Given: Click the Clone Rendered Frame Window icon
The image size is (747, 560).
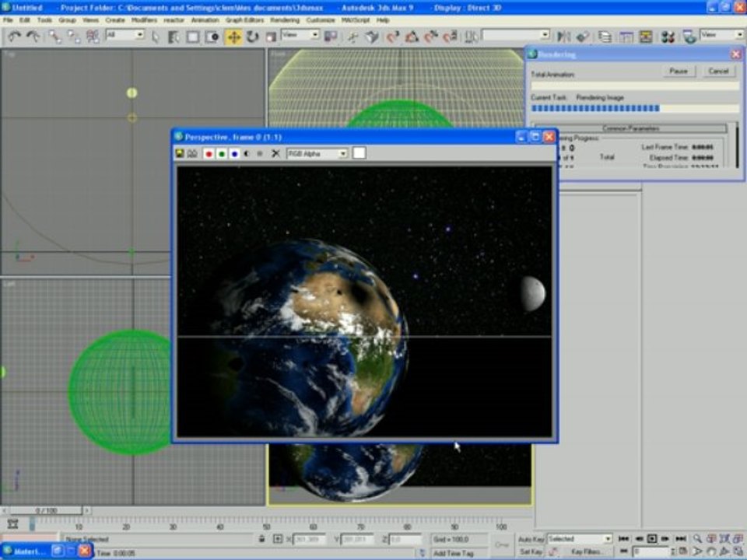Looking at the screenshot, I should coord(192,153).
